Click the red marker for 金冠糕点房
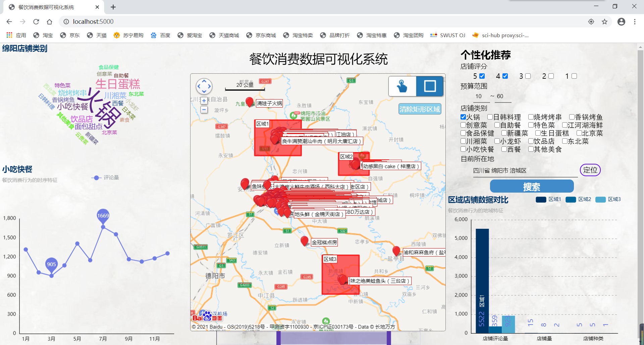This screenshot has height=345, width=644. tap(305, 241)
